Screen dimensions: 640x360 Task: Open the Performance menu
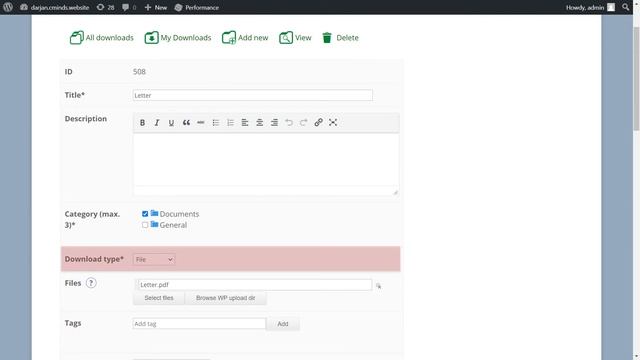(x=197, y=7)
